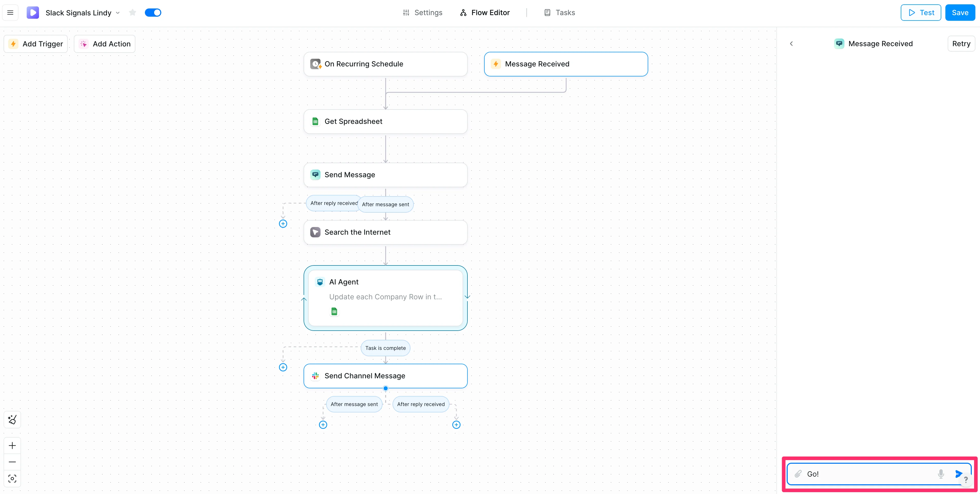Click the Add Action button

coord(105,44)
